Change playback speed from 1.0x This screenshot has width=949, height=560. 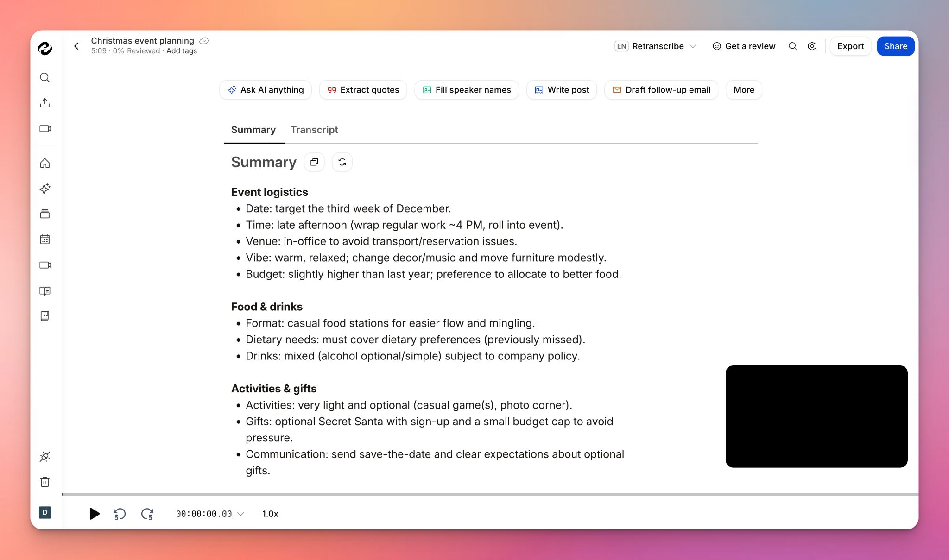click(270, 514)
